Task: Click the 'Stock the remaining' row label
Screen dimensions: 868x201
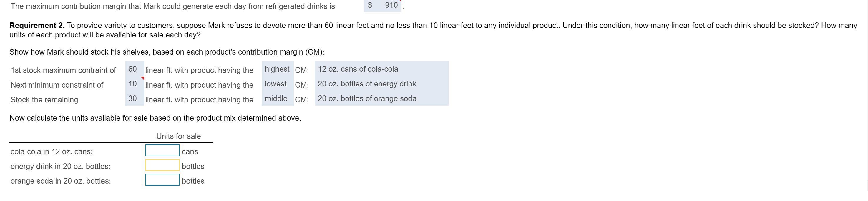Action: click(x=44, y=100)
